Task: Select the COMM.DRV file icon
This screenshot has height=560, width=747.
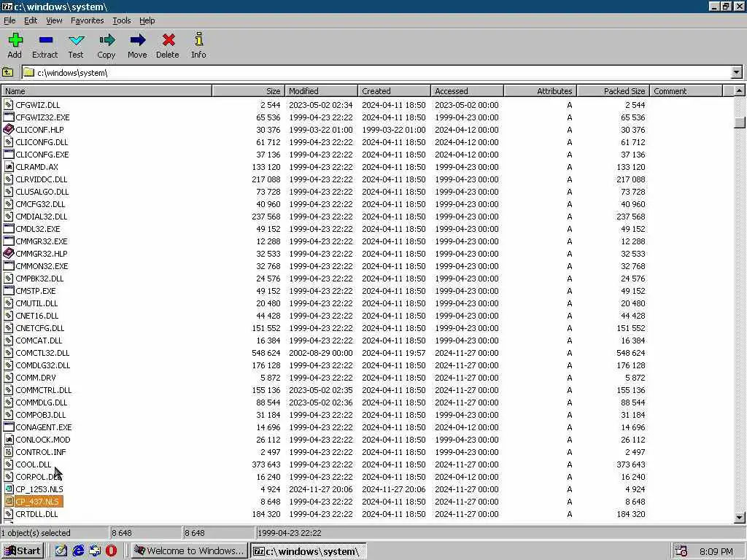Action: pyautogui.click(x=8, y=378)
